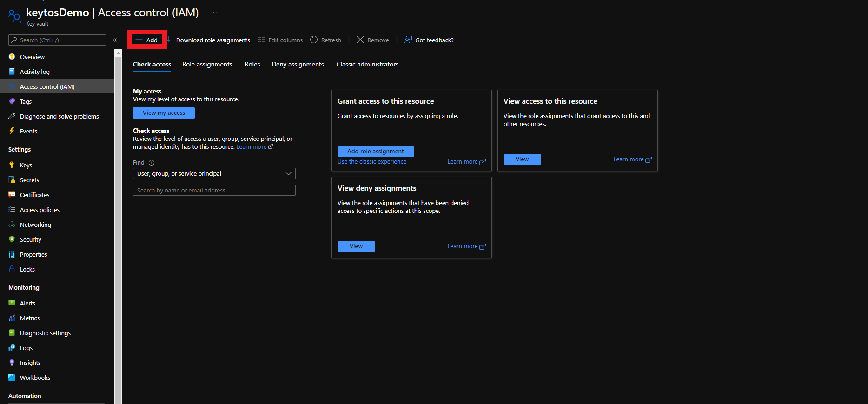Viewport: 868px width, 404px height.
Task: Collapse the left sidebar with chevron
Action: point(115,40)
